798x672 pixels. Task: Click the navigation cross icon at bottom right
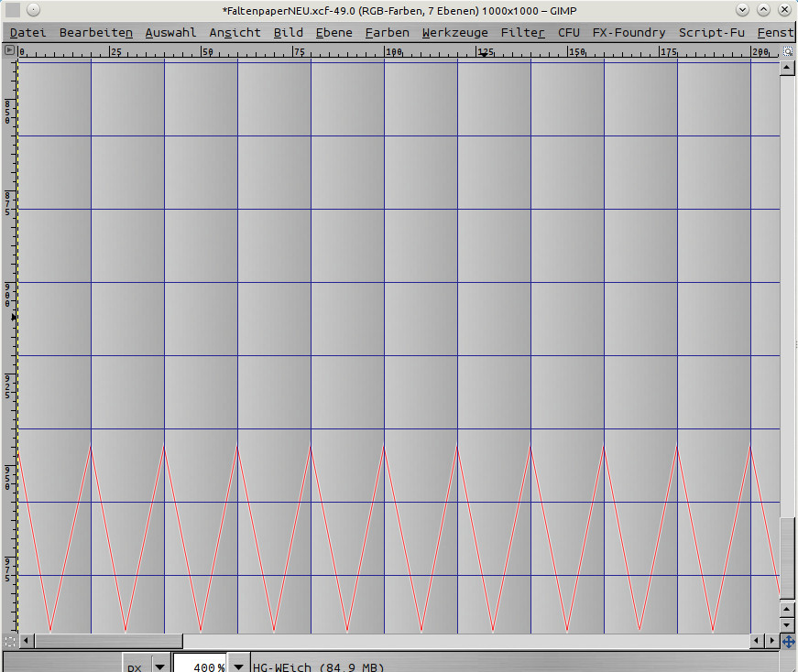point(788,642)
